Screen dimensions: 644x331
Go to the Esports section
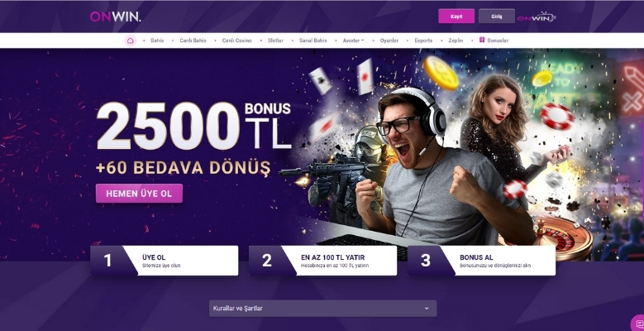tap(423, 41)
